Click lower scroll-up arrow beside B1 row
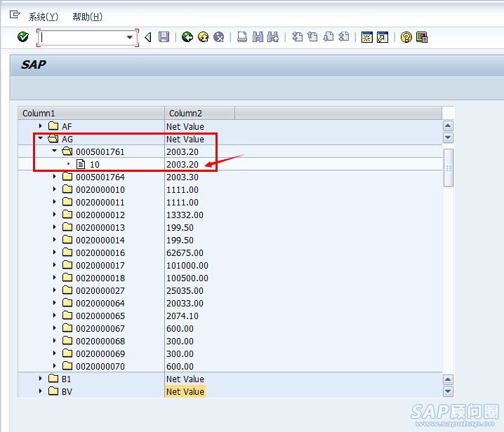504x432 pixels. click(448, 379)
